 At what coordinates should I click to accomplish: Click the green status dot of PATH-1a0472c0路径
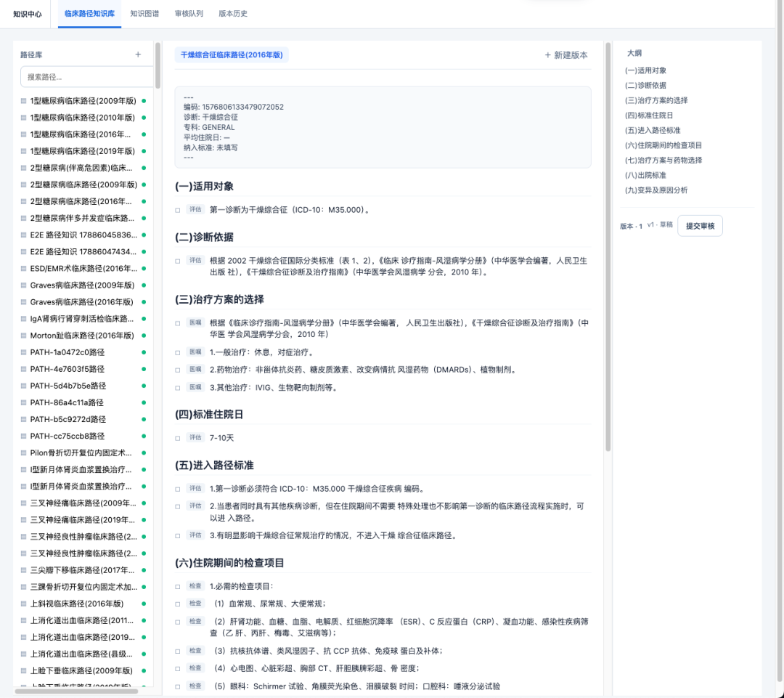(144, 352)
